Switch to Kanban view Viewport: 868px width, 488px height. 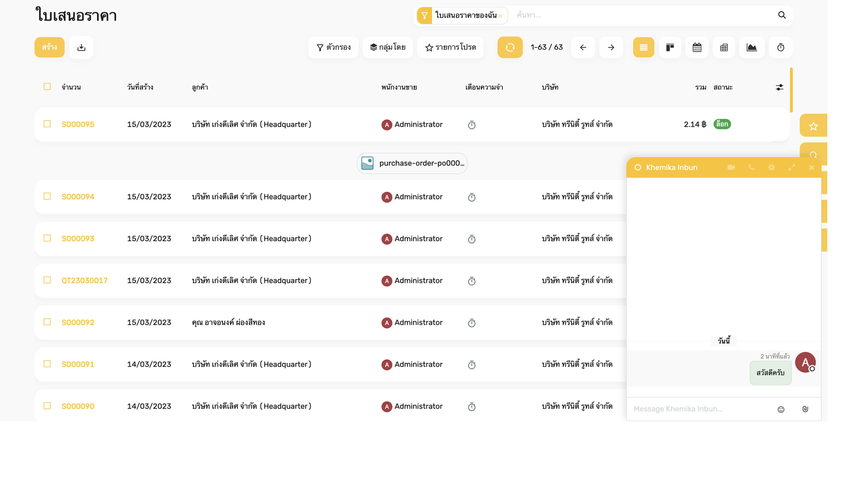670,47
